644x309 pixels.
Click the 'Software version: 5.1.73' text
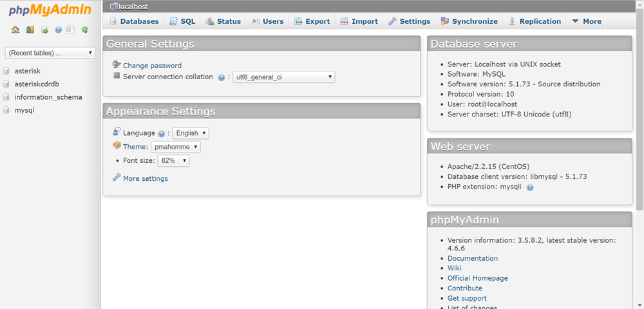[x=524, y=84]
